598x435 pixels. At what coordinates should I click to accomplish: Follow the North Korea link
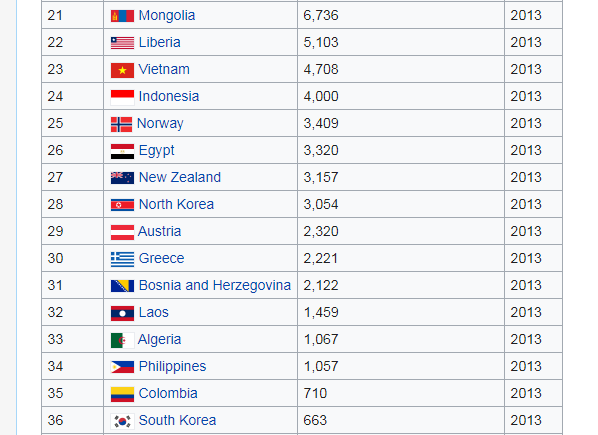tap(176, 204)
